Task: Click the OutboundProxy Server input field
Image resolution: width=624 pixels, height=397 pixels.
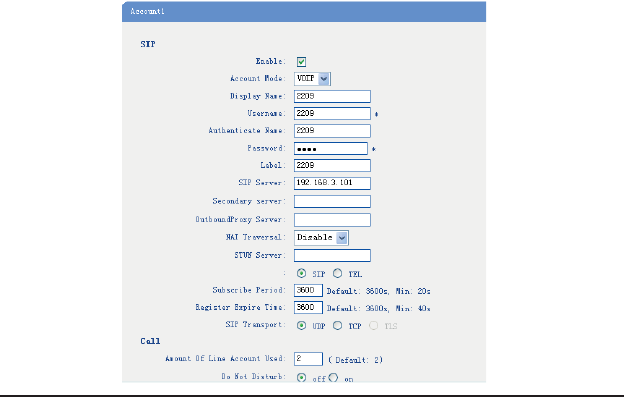Action: coord(332,220)
